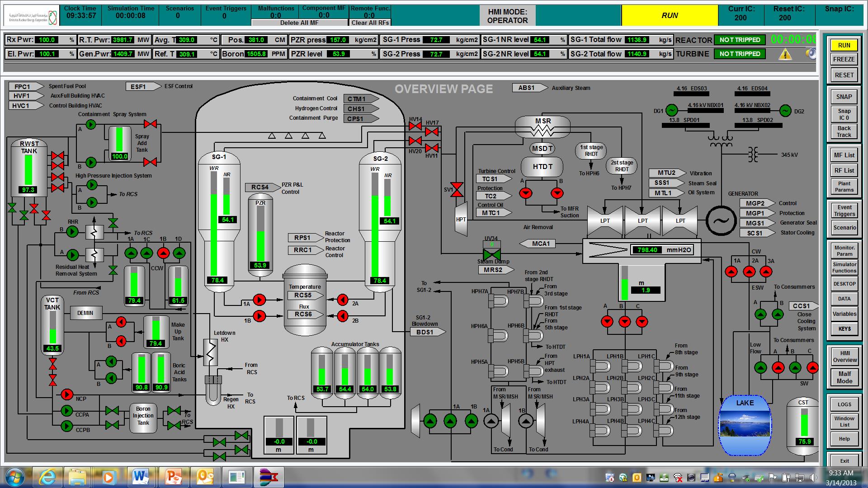Open the RPS1 Reactor Protection page
Image resolution: width=868 pixels, height=488 pixels.
(306, 238)
